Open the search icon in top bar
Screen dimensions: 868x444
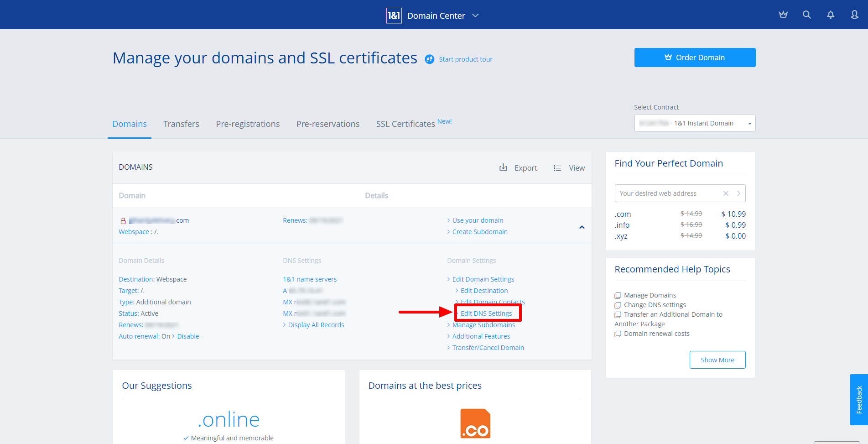tap(806, 14)
